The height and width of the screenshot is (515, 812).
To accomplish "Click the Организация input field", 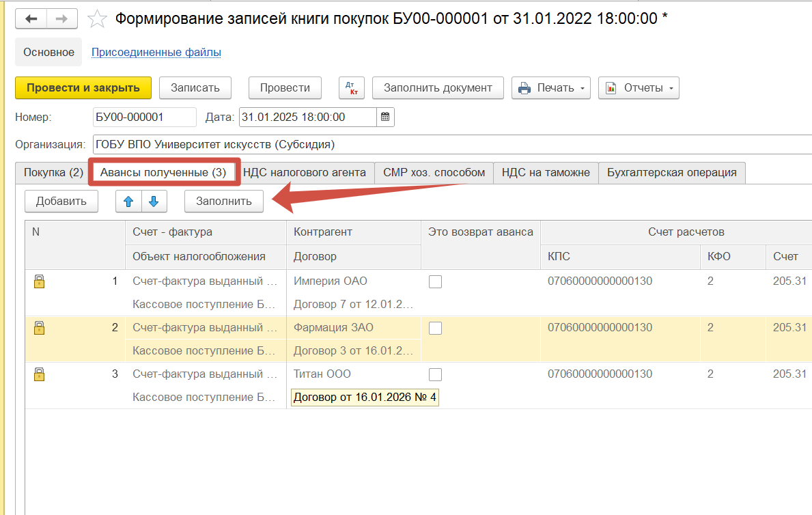I will (452, 145).
